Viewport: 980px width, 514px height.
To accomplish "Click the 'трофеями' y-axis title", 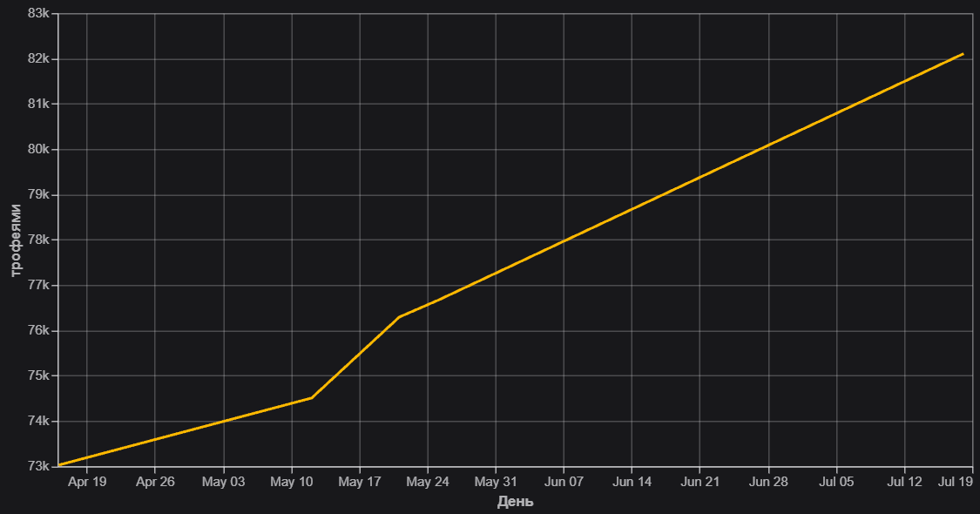I will (x=16, y=240).
